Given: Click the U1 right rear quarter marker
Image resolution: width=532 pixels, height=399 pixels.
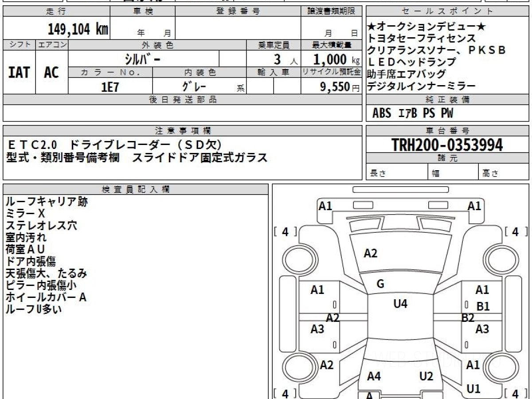Looking at the screenshot, I should pyautogui.click(x=473, y=389).
